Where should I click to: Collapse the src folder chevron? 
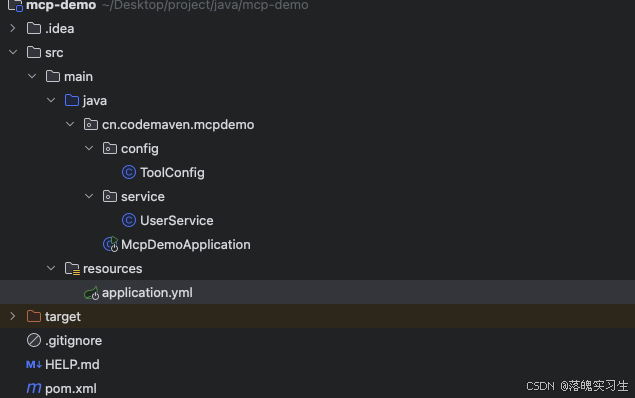[13, 52]
